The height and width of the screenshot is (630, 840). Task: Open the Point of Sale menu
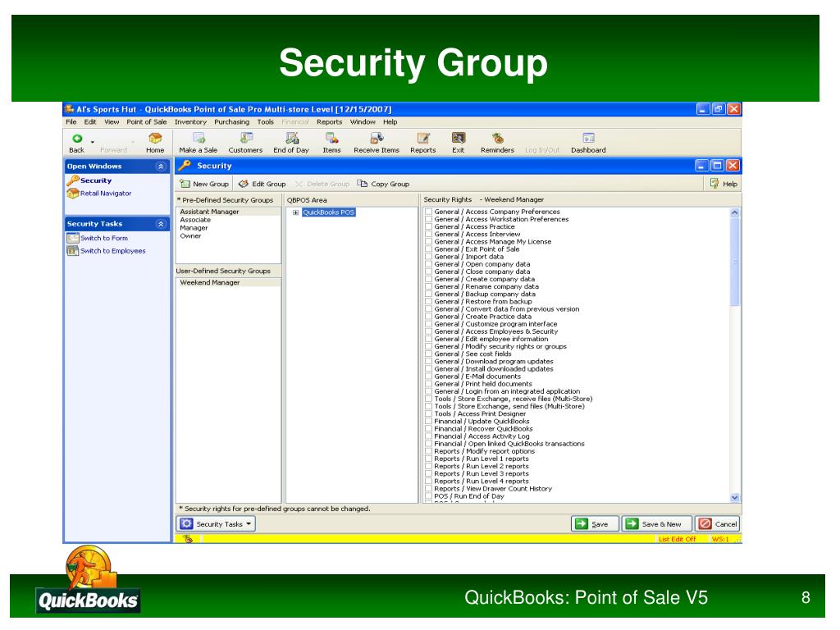(x=147, y=122)
